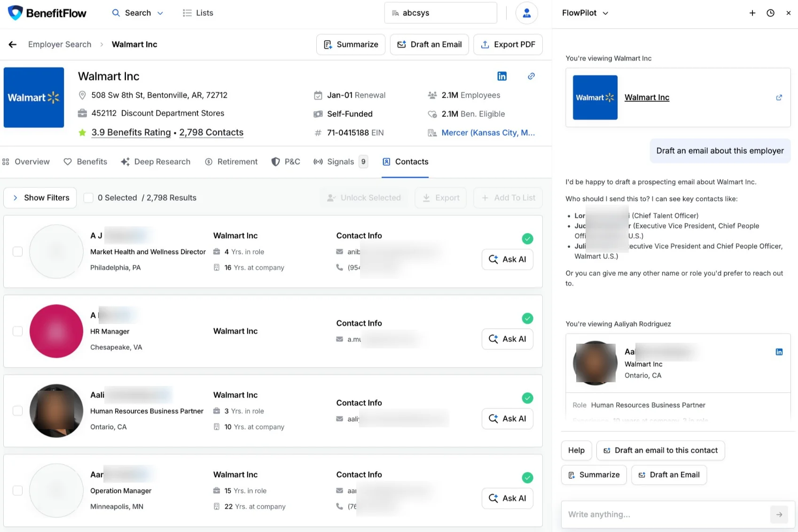This screenshot has width=798, height=532.
Task: Click the verified checkmark on the HR Manager row
Action: 527,318
